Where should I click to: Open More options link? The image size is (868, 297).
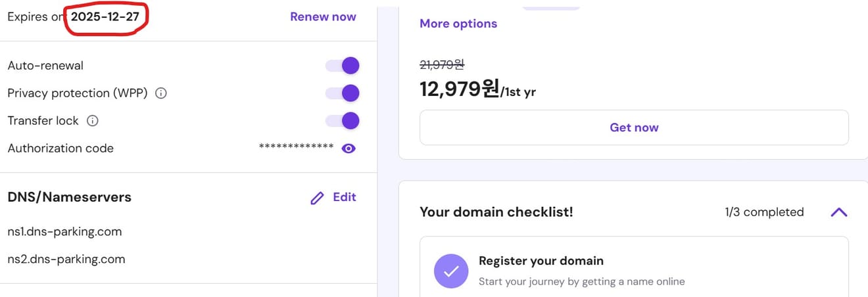458,24
